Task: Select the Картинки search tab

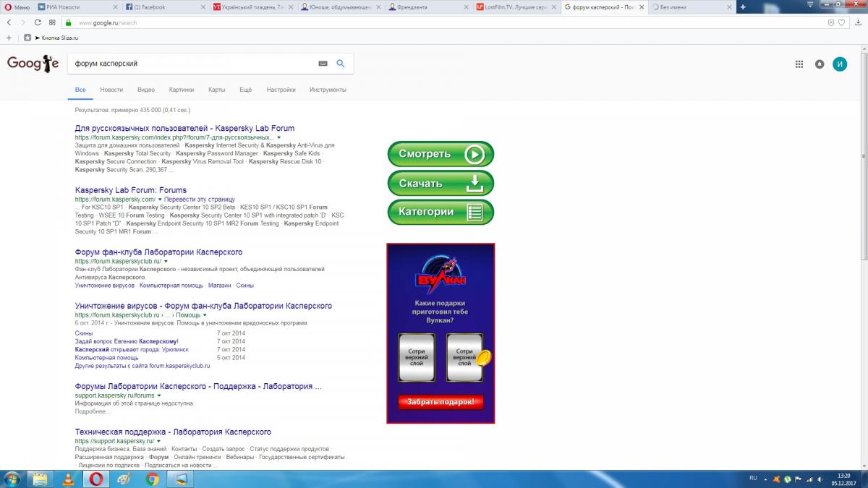Action: [x=182, y=90]
